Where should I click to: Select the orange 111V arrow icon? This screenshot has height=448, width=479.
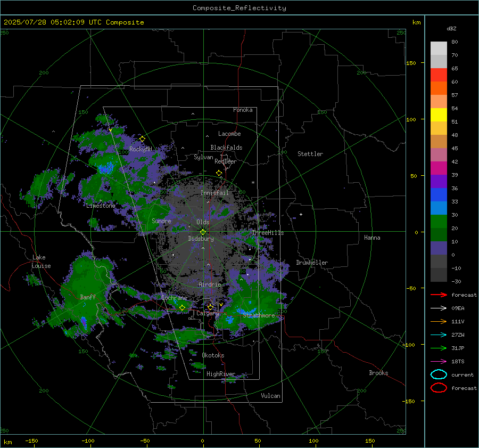click(439, 321)
